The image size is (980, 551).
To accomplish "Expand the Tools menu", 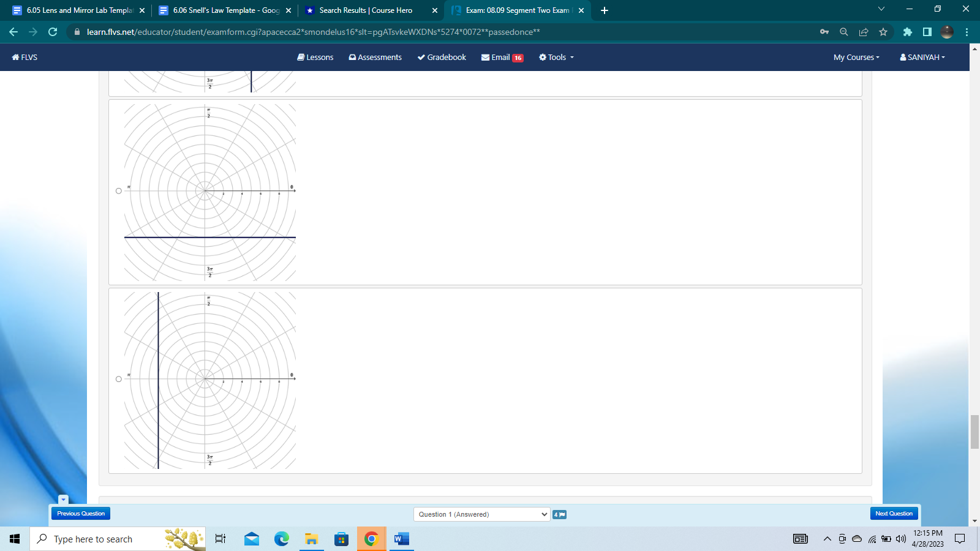I will coord(556,57).
